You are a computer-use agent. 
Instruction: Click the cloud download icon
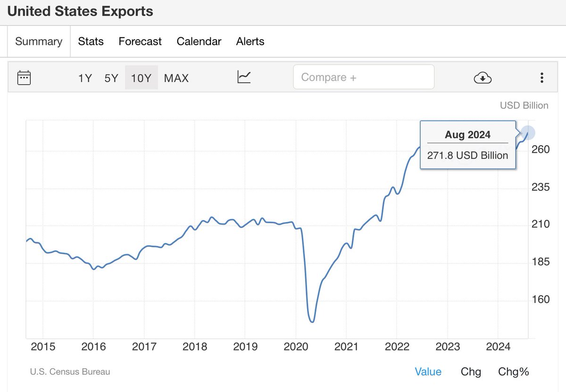[x=483, y=78]
